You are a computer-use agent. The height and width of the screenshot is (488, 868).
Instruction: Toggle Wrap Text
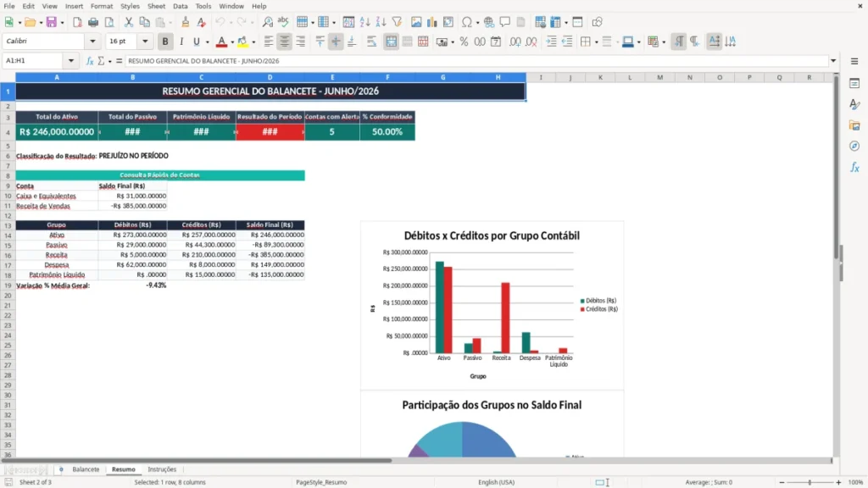coord(371,42)
